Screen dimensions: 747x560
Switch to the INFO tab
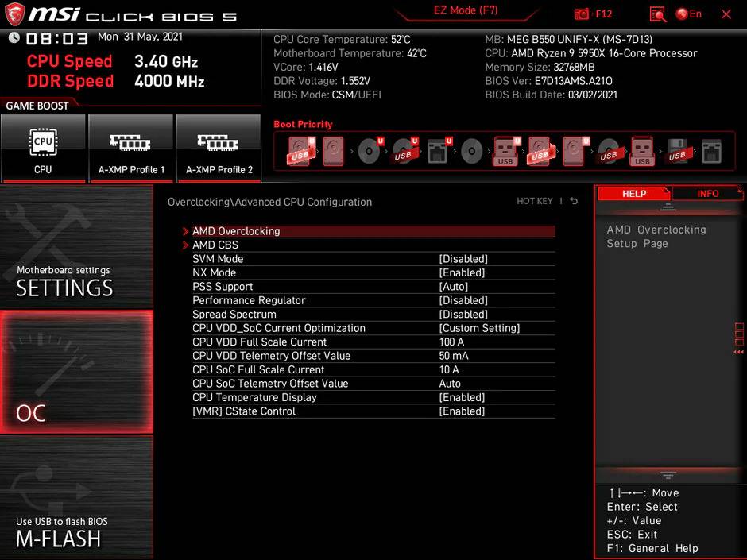click(x=707, y=194)
